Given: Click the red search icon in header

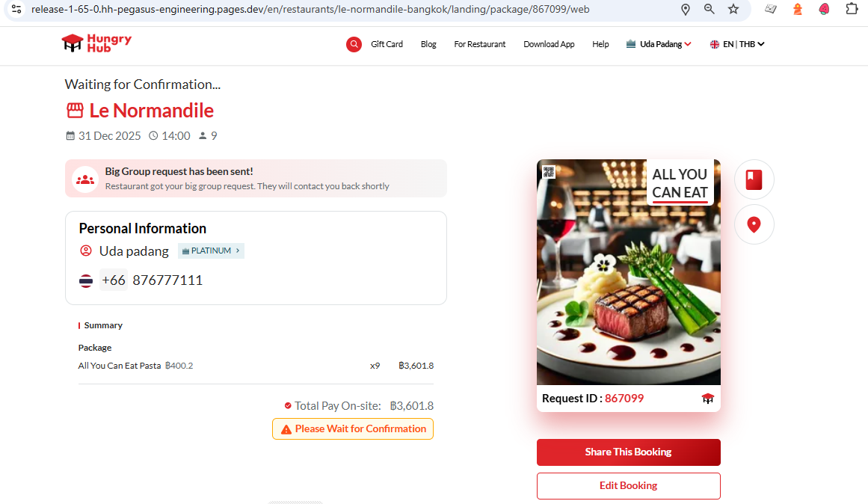Looking at the screenshot, I should (354, 44).
